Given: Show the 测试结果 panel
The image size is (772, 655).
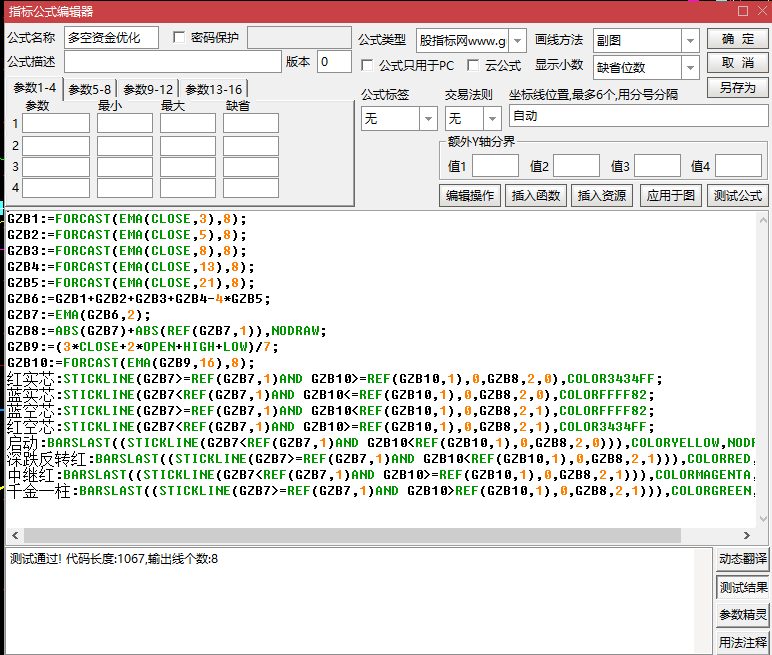Looking at the screenshot, I should pos(742,588).
